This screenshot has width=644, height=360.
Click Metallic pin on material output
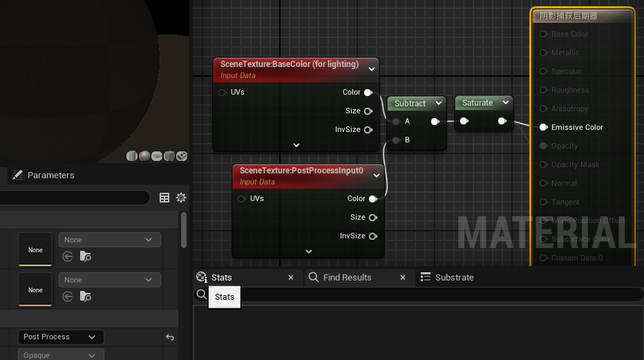543,53
